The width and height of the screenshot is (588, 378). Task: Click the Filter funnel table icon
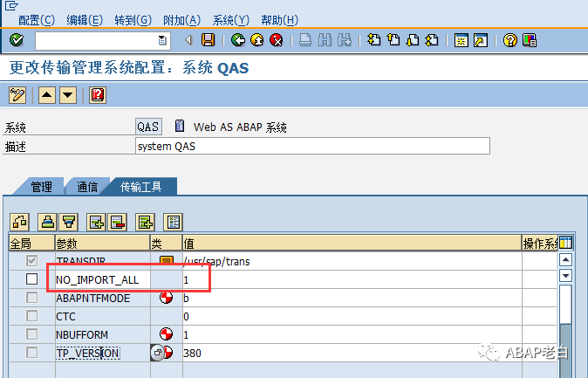(69, 222)
